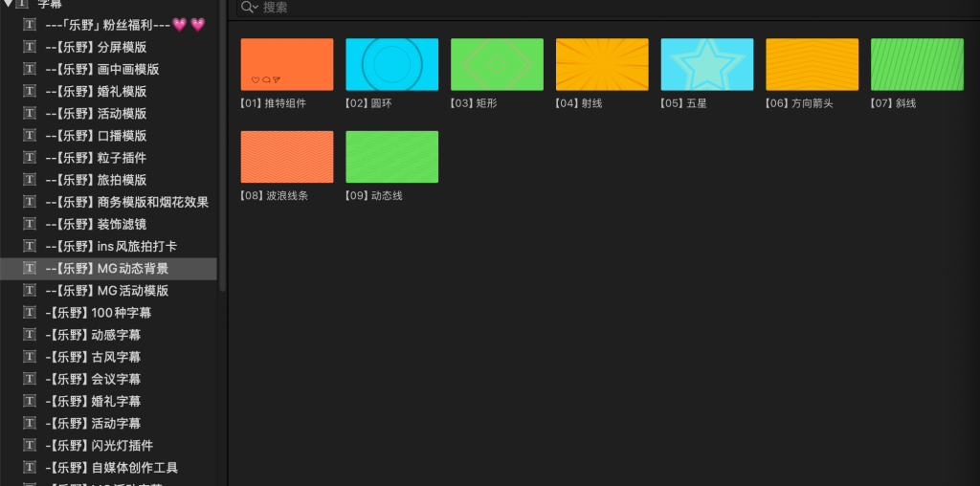
Task: Click the title icon beside 动感字幕
Action: tap(30, 335)
